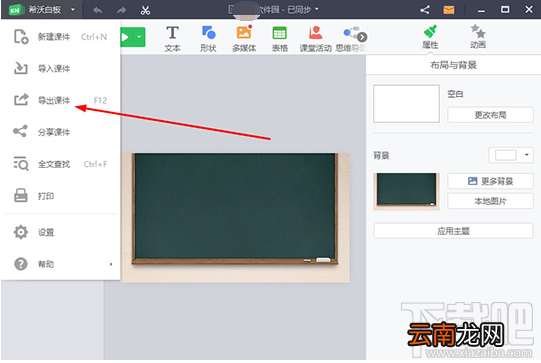Click the 新建课件 new file icon

point(21,37)
